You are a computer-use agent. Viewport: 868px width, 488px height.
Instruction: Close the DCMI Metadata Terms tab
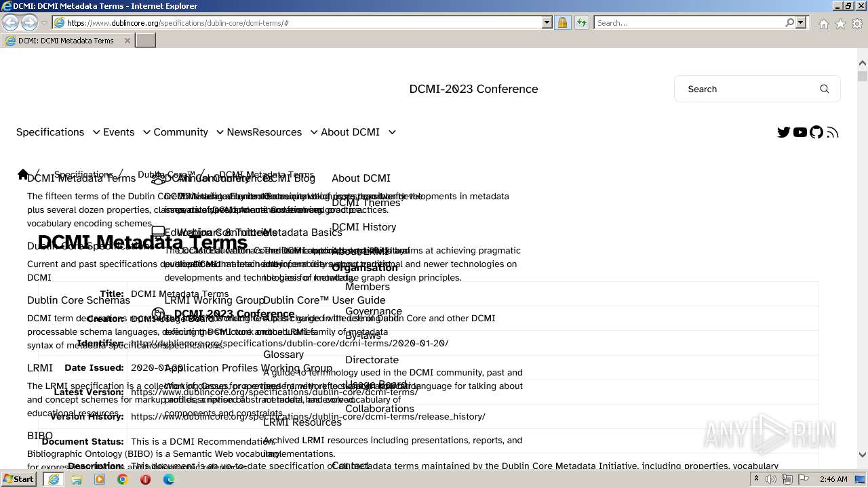point(127,41)
